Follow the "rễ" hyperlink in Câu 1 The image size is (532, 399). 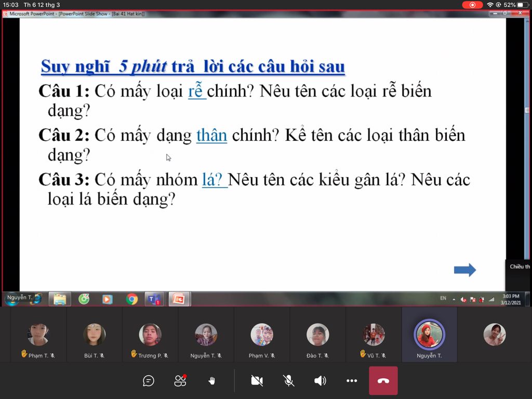pos(197,91)
